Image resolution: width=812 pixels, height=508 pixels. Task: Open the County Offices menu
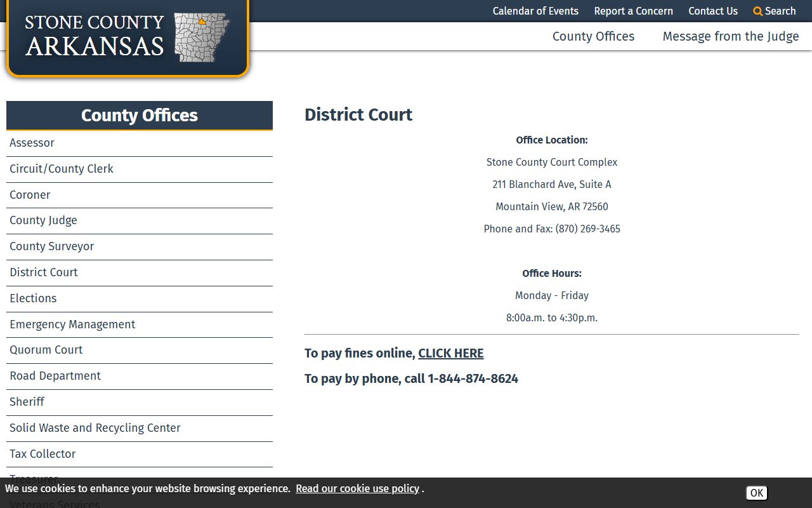tap(593, 36)
